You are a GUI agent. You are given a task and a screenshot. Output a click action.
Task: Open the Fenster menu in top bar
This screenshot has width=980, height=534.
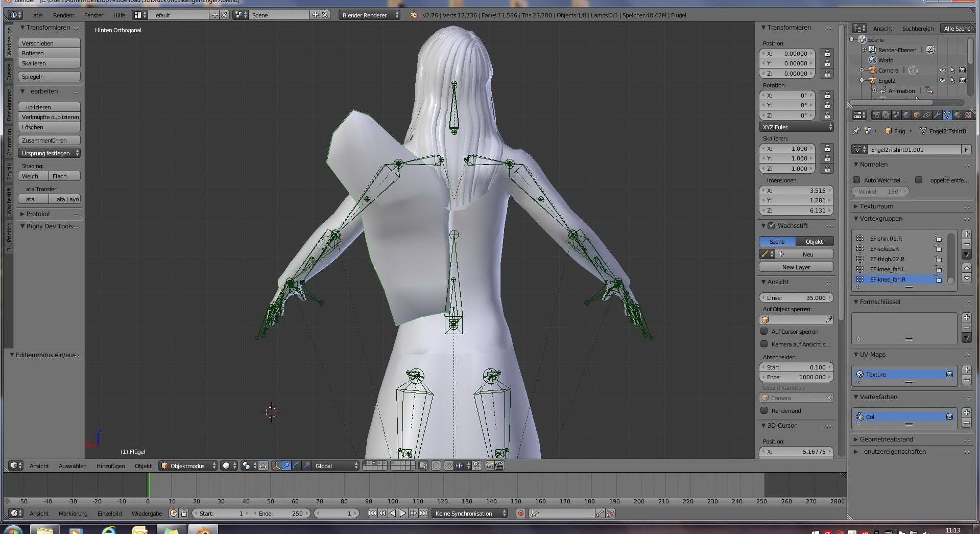93,15
